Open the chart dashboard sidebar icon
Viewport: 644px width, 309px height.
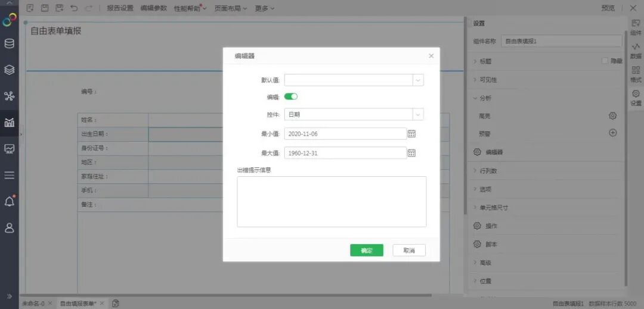[9, 122]
